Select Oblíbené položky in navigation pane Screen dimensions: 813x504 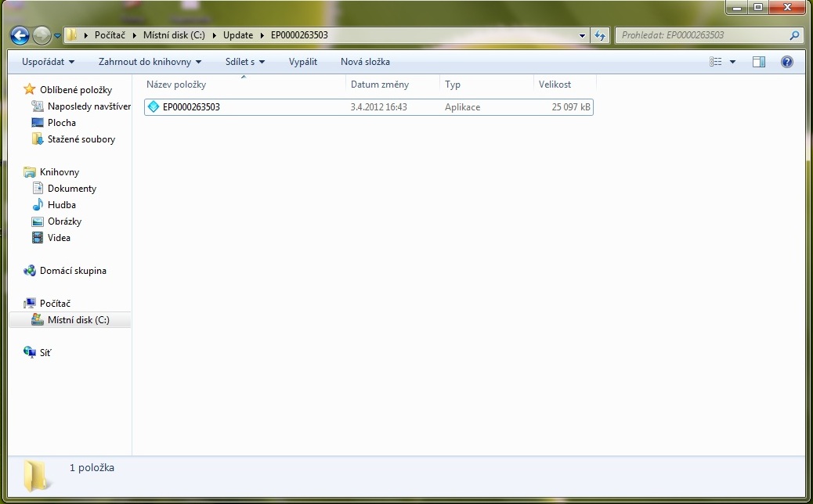click(x=76, y=90)
